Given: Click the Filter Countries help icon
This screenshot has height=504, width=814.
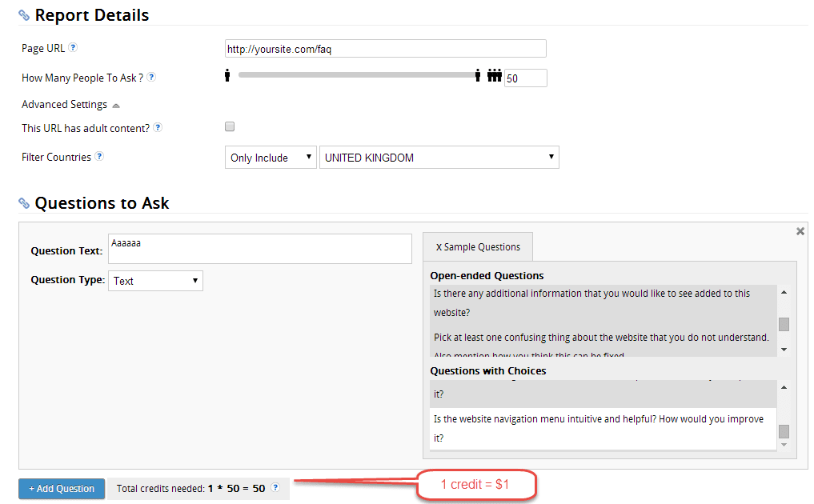Looking at the screenshot, I should [x=98, y=157].
